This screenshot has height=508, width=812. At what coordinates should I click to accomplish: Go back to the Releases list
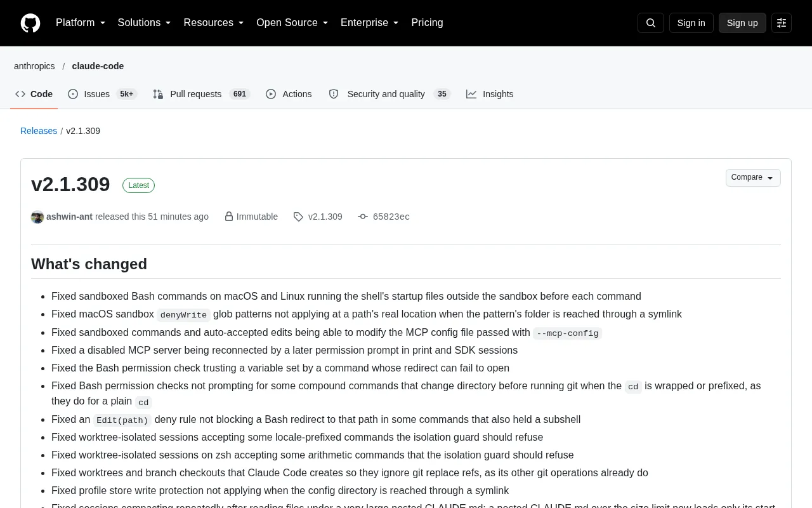click(39, 131)
